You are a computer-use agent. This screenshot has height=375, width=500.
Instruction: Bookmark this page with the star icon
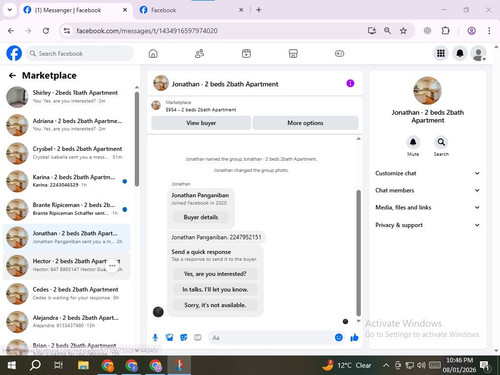[403, 31]
